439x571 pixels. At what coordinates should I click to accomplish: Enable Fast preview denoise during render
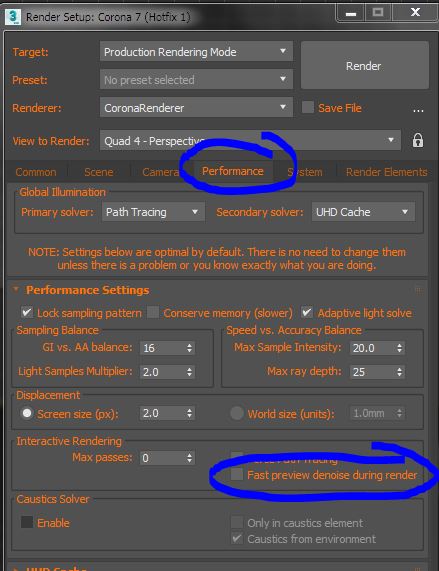pos(237,474)
